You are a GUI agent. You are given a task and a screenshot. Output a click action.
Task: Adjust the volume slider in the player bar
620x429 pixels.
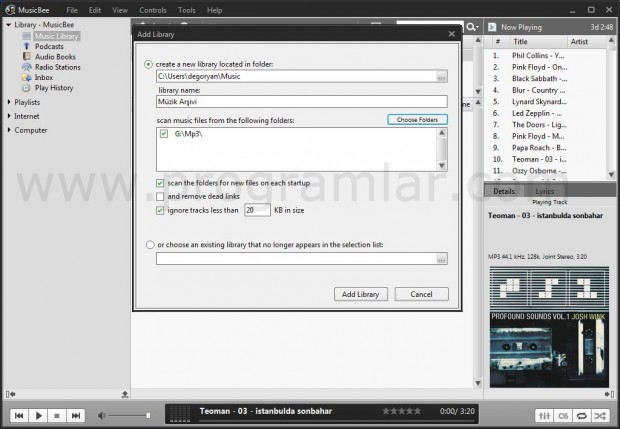click(130, 415)
